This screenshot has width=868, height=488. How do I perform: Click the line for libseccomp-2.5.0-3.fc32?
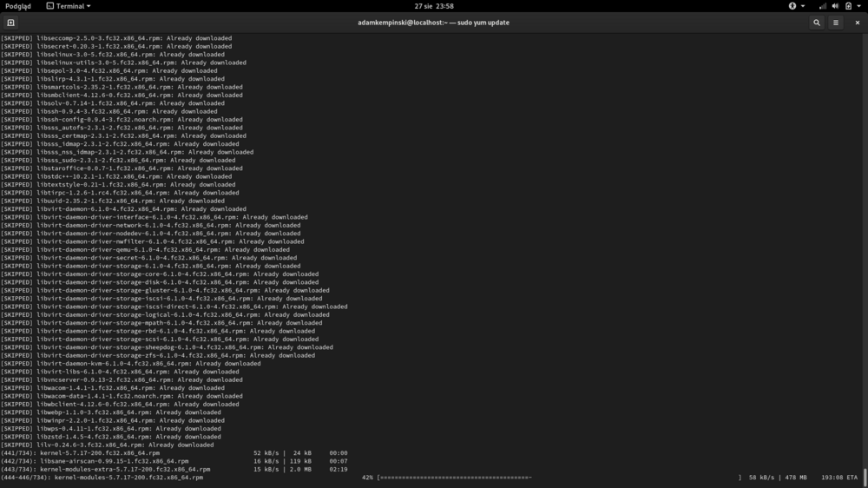point(116,38)
